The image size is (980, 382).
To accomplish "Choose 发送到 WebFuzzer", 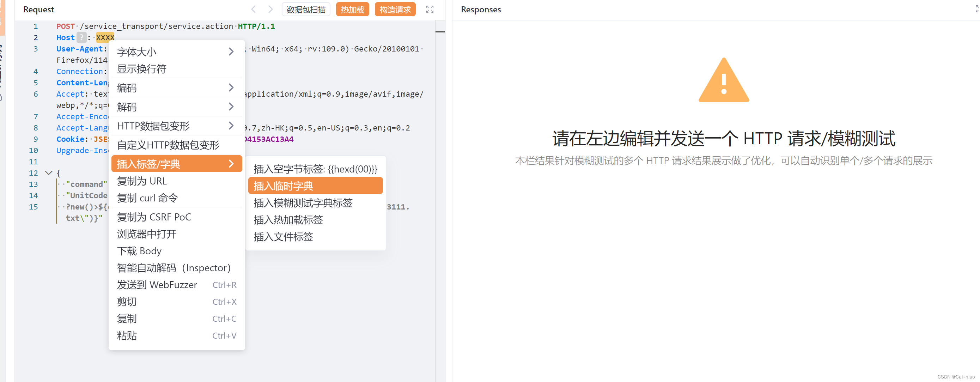I will (x=177, y=285).
